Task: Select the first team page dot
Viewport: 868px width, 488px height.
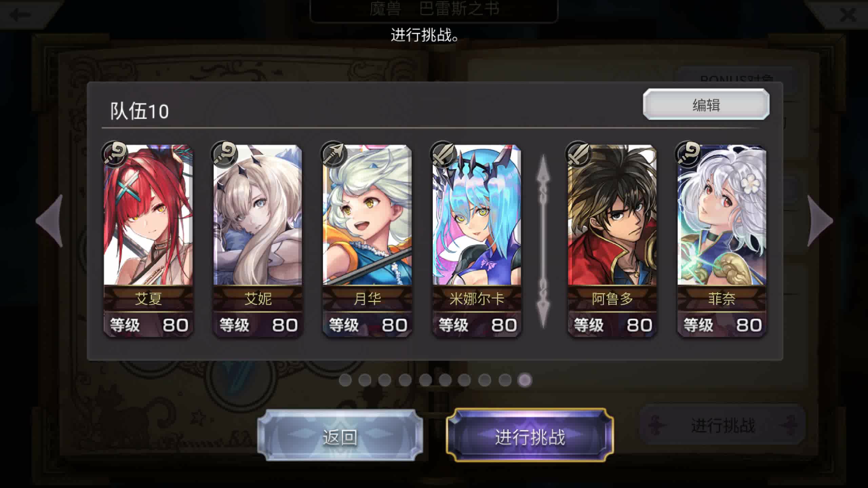Action: point(345,380)
